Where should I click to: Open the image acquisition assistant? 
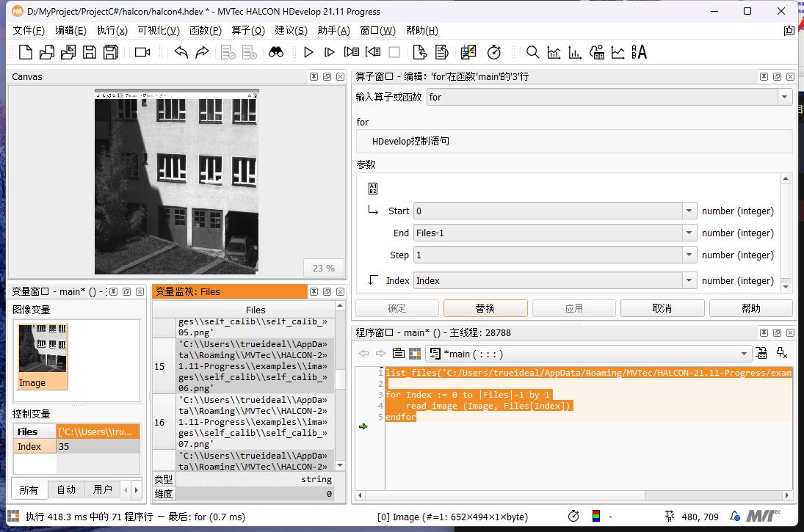click(142, 51)
